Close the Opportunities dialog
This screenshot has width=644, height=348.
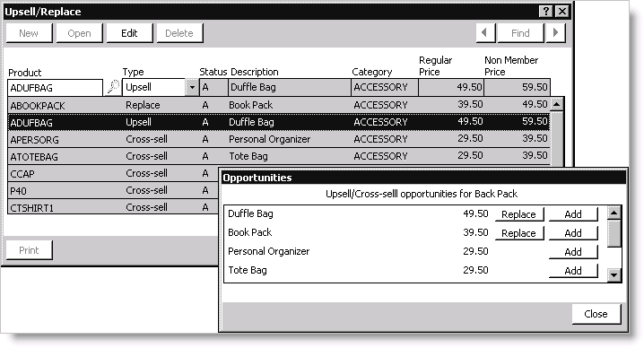click(596, 314)
